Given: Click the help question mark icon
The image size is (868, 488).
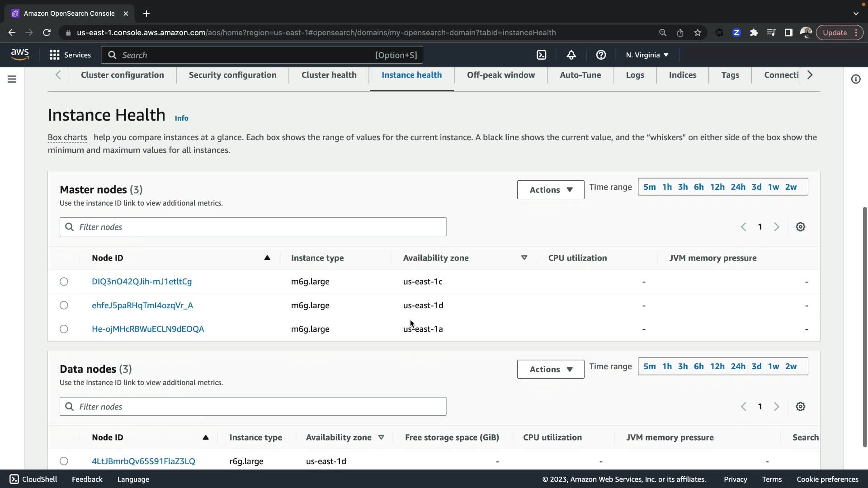Looking at the screenshot, I should [601, 55].
